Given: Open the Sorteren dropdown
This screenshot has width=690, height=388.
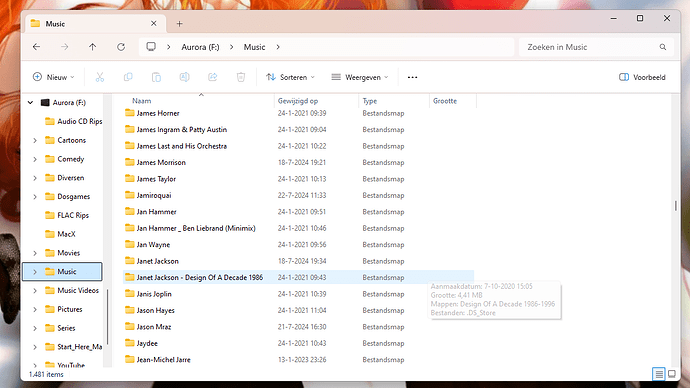Looking at the screenshot, I should coord(290,77).
